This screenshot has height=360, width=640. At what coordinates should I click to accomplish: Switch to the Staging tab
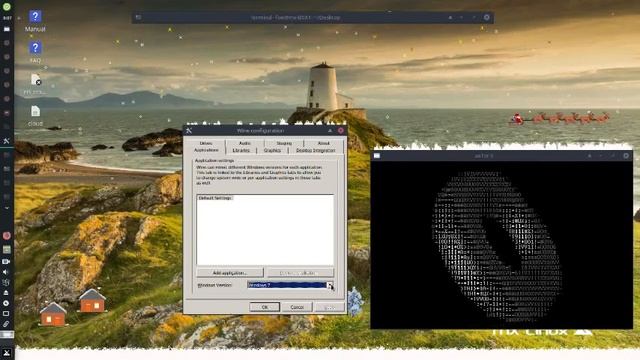[x=284, y=143]
